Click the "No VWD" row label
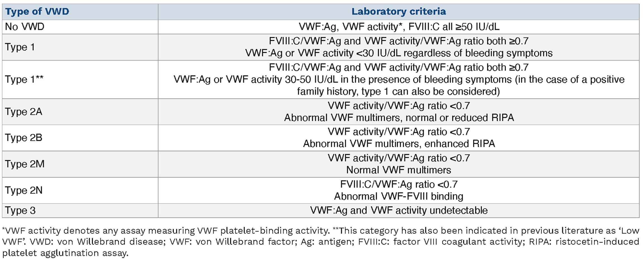This screenshot has width=644, height=263. [25, 27]
